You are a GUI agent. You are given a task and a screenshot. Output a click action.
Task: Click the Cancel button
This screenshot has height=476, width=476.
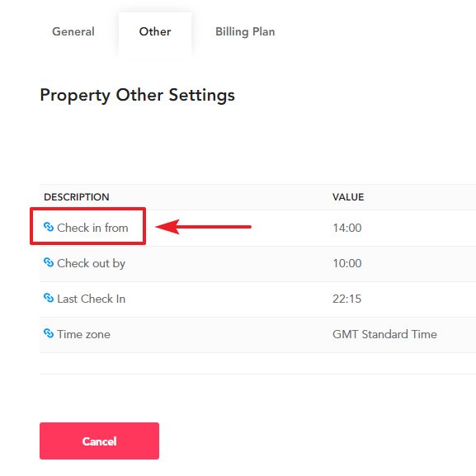(x=99, y=441)
